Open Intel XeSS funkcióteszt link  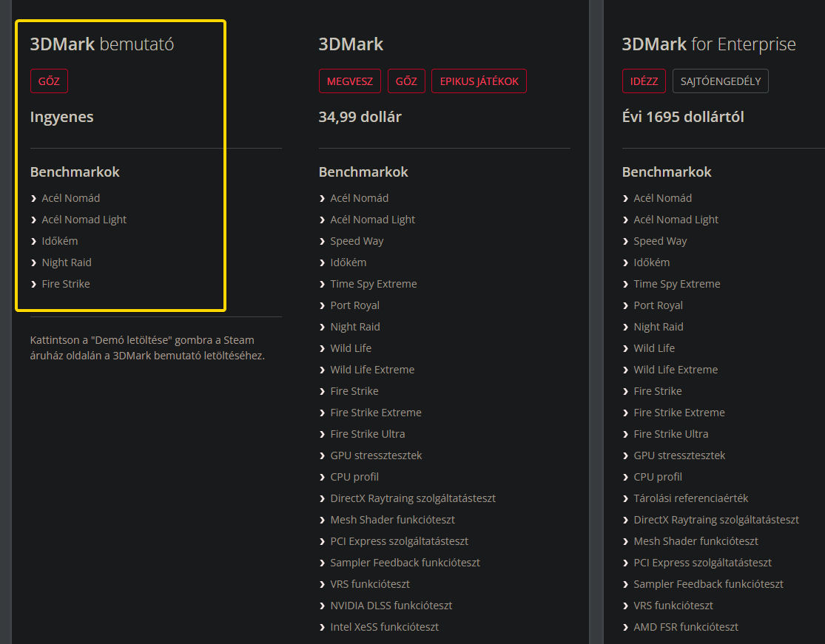[x=385, y=627]
